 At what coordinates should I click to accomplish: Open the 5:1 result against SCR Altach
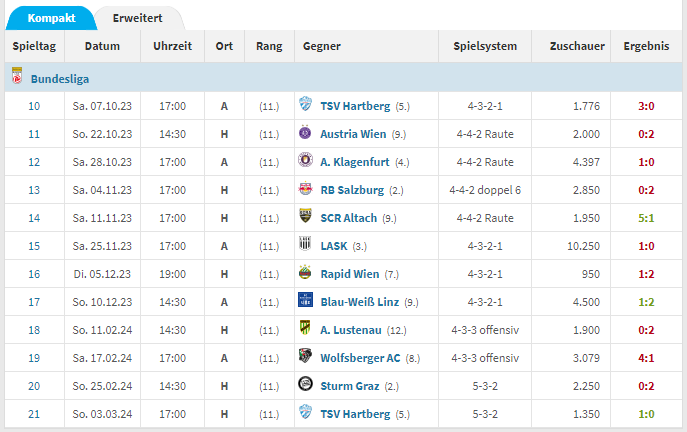(x=647, y=216)
